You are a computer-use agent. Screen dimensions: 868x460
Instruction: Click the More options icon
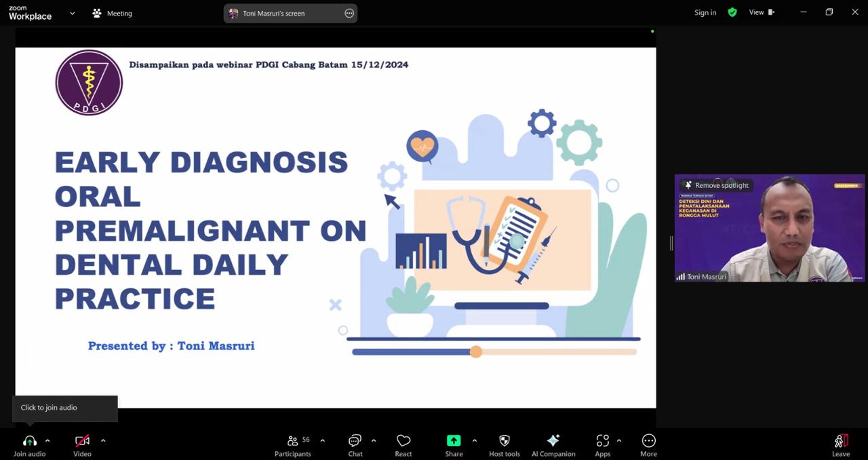pyautogui.click(x=648, y=441)
